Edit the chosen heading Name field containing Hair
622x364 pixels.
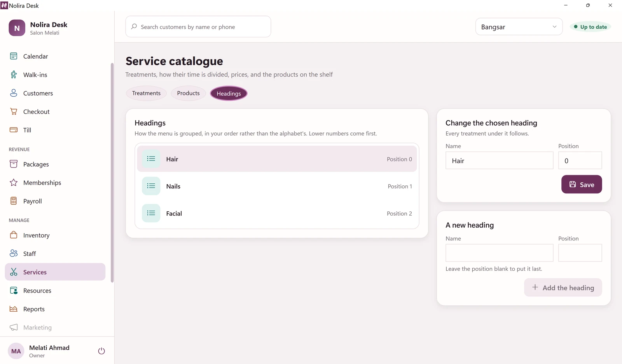(x=500, y=160)
